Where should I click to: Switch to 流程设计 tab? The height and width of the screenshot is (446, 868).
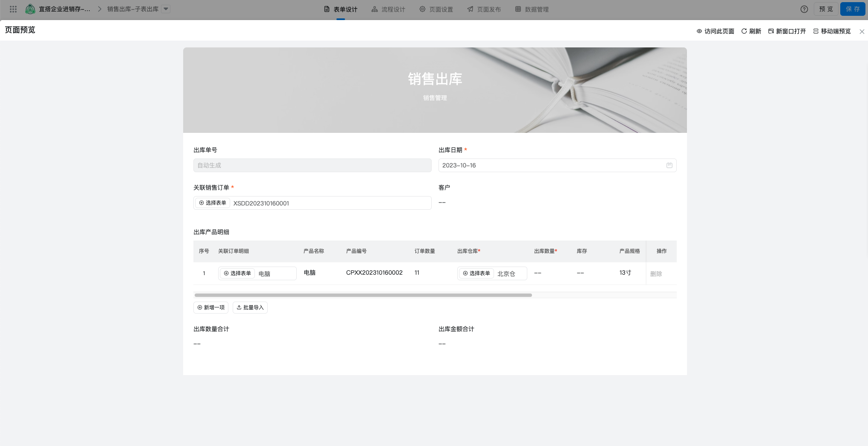pos(388,9)
